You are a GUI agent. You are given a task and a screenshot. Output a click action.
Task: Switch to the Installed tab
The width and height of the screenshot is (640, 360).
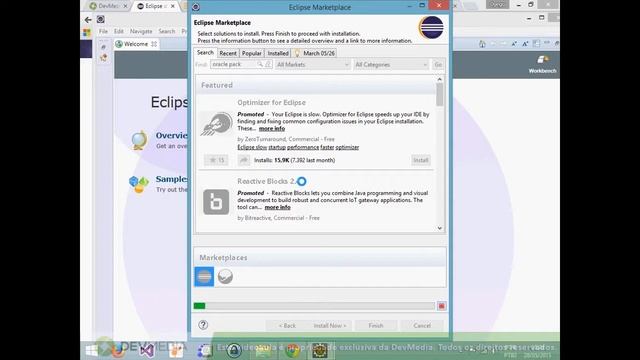pos(278,53)
